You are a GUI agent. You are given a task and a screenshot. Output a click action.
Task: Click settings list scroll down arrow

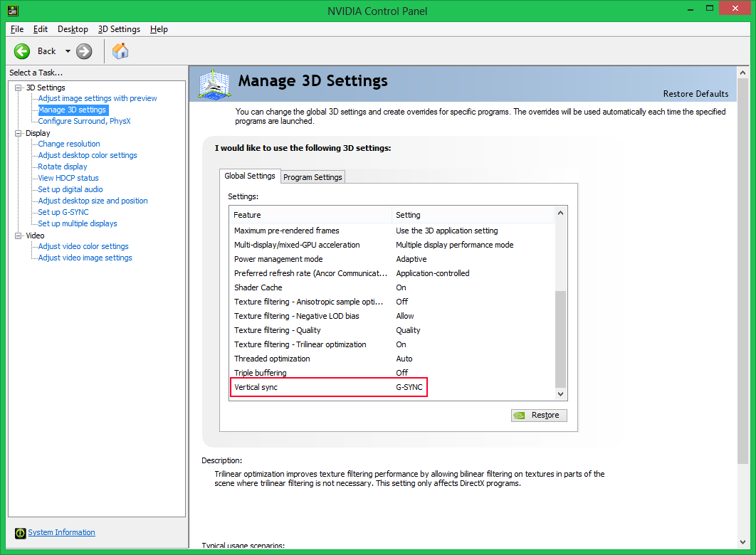(x=560, y=394)
